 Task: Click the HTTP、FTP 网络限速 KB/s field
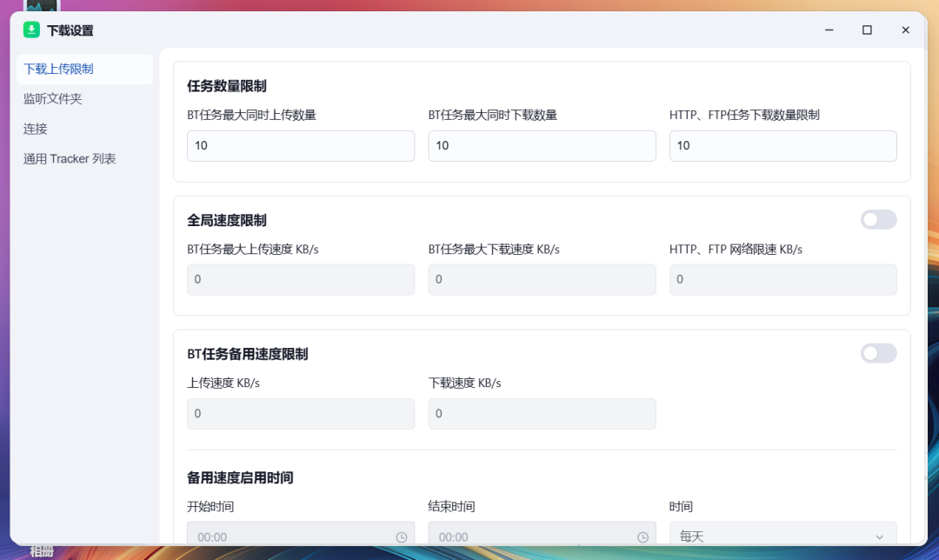[x=782, y=280]
